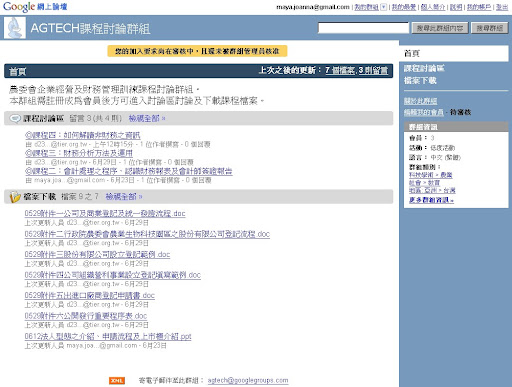Screen dimensions: 512x387
Task: Click the orange XML feed icon
Action: pos(117,380)
